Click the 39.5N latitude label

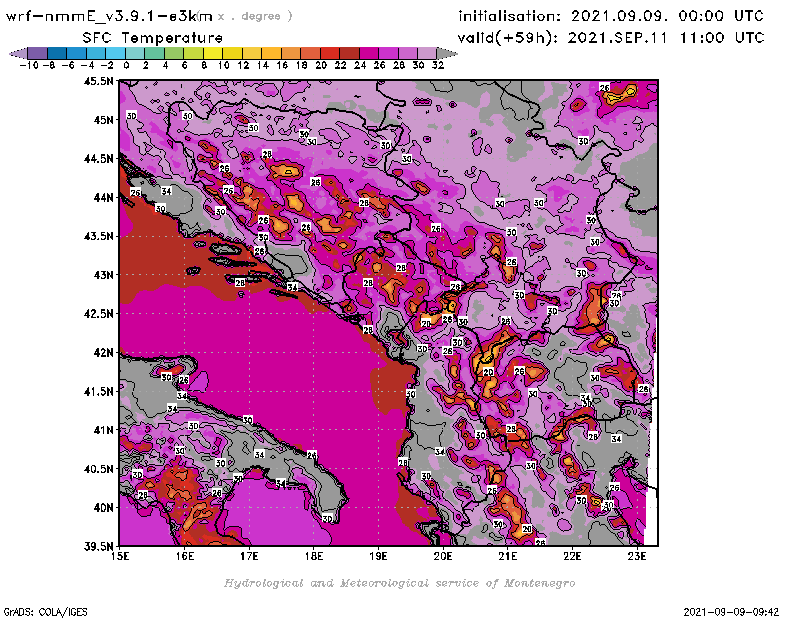coord(98,547)
